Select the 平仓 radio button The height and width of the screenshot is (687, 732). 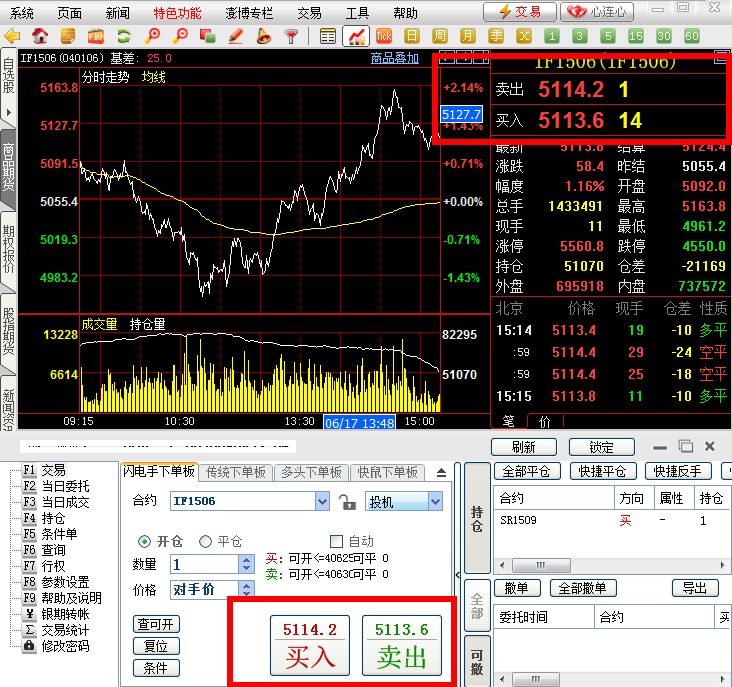(205, 541)
